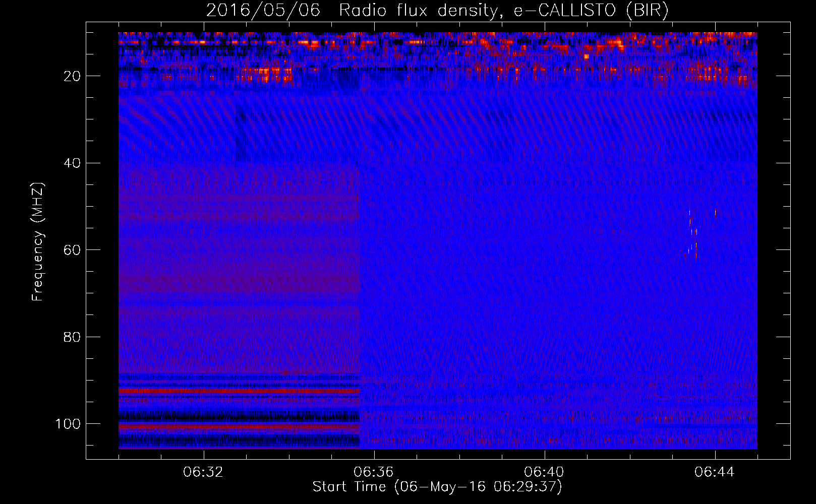Click the 20 MHz frequency tick label
Screen dimensions: 816x504
73,76
